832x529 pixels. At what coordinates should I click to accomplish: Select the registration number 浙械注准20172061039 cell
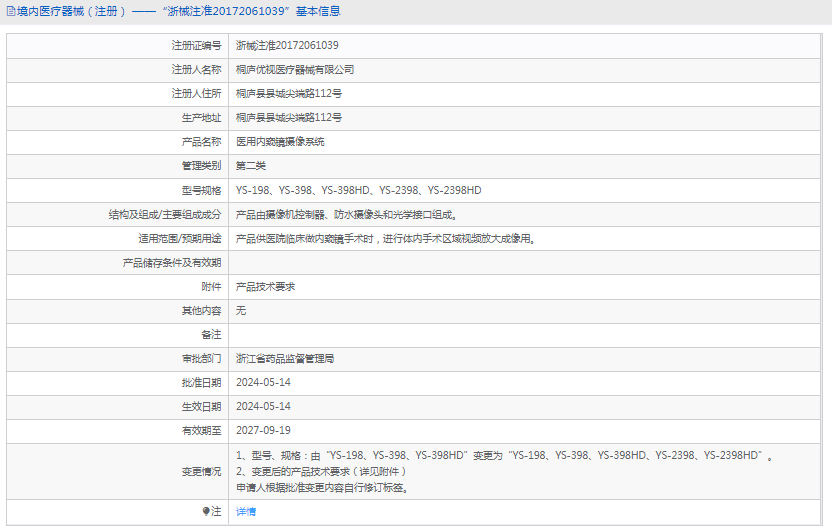[287, 46]
